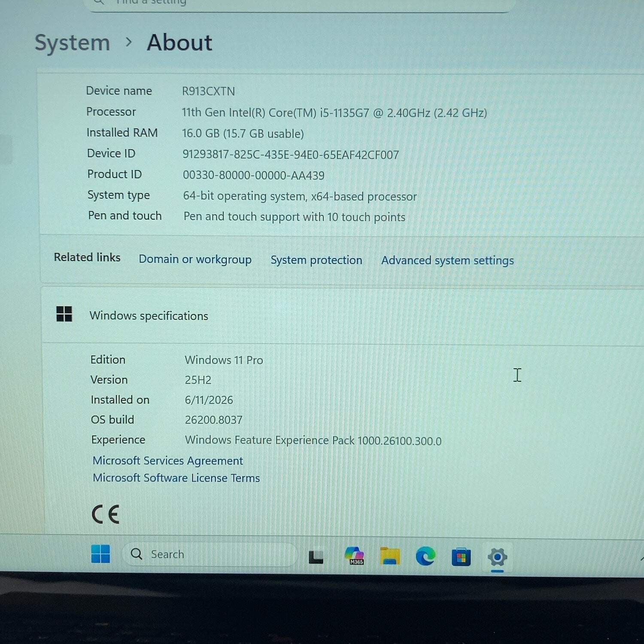Click the Windows Feature Experience Pack value
The width and height of the screenshot is (644, 644).
tap(313, 440)
